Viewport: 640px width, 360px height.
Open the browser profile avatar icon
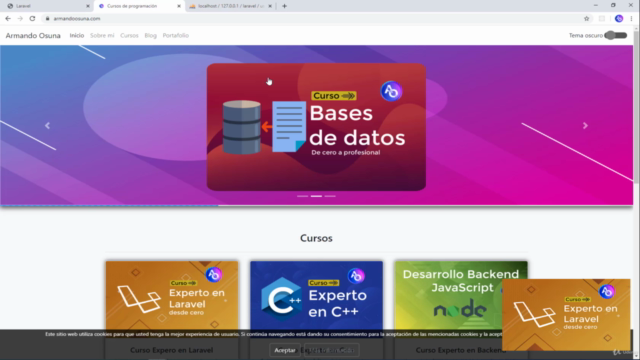click(x=619, y=18)
